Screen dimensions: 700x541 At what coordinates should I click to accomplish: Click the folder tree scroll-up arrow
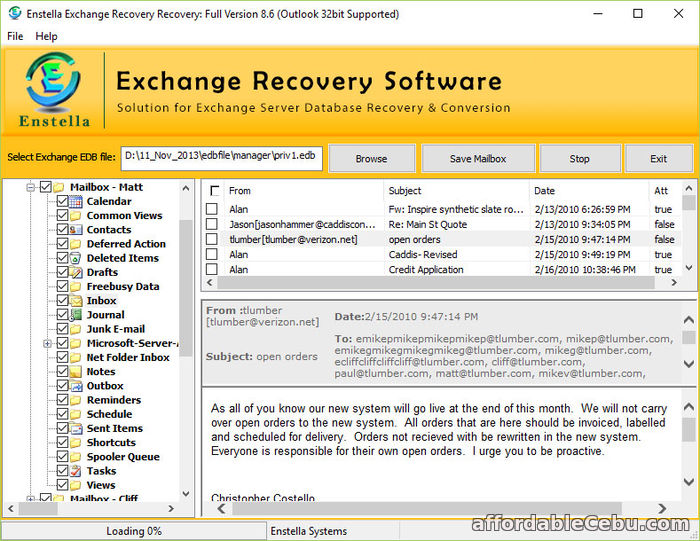click(186, 188)
